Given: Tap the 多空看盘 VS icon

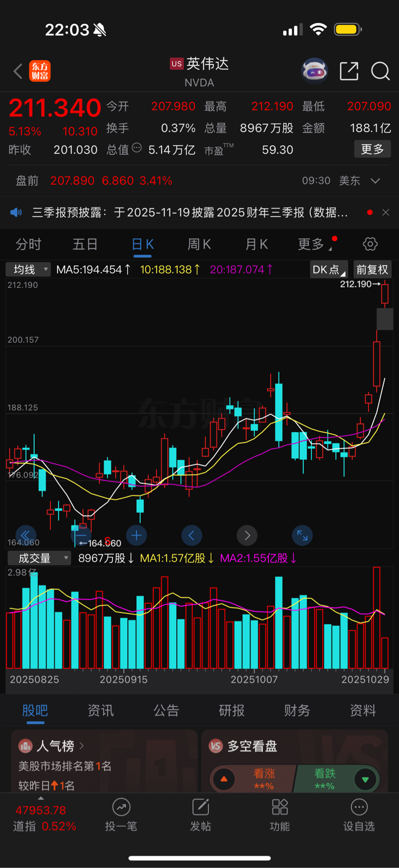Looking at the screenshot, I should click(x=216, y=746).
